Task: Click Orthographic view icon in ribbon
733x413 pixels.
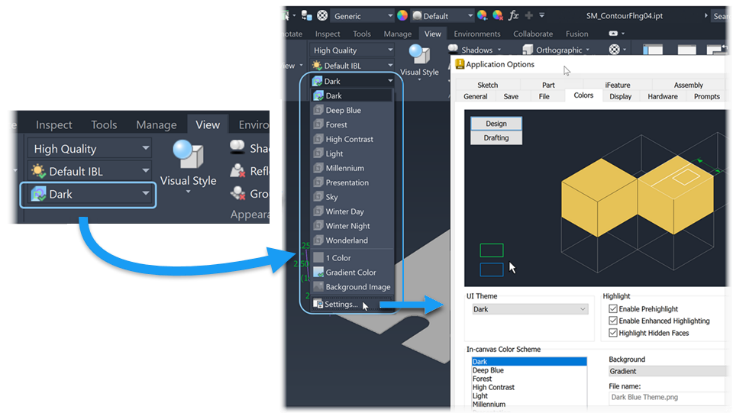Action: pyautogui.click(x=528, y=50)
